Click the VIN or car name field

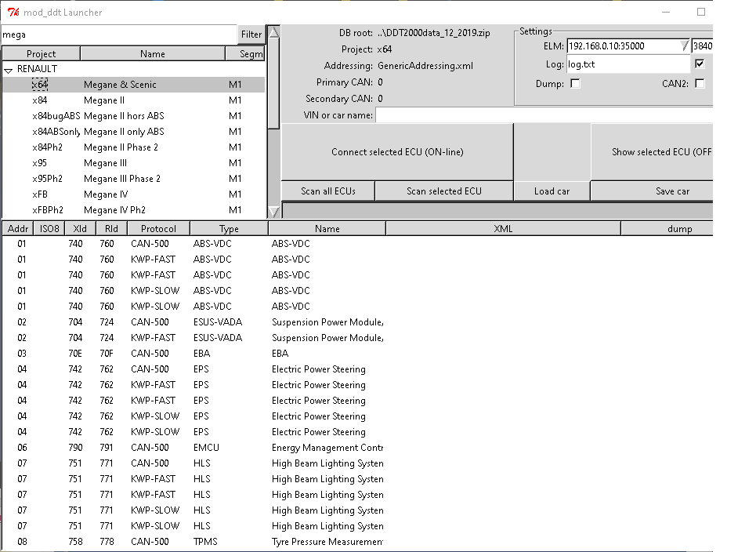544,114
